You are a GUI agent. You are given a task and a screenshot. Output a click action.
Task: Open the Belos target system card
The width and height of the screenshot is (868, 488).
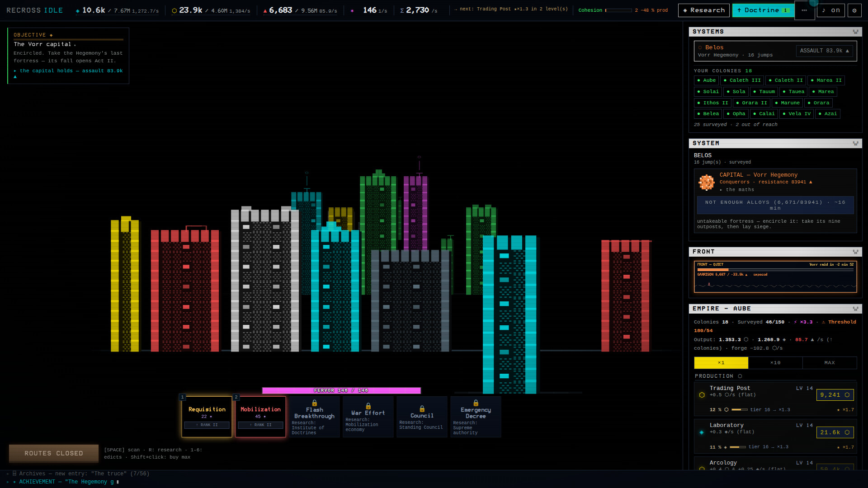775,51
